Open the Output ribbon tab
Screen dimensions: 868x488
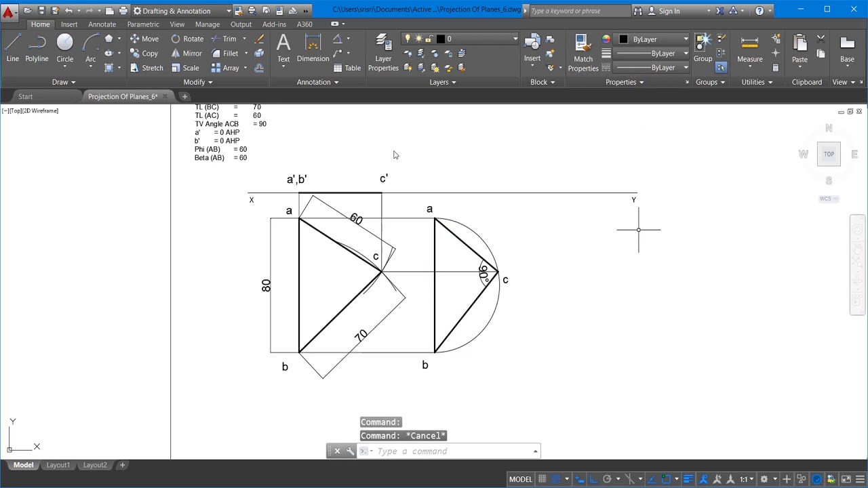click(241, 24)
